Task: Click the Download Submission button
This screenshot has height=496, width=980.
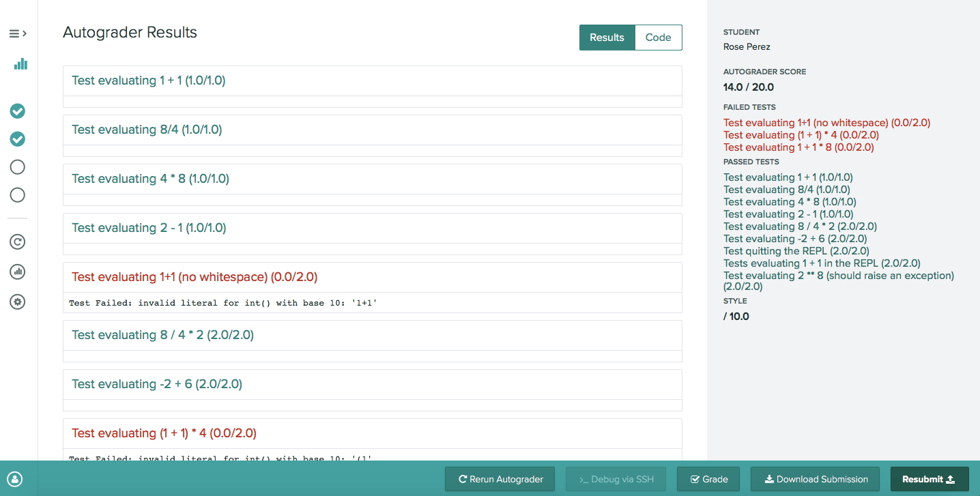Action: [x=815, y=479]
